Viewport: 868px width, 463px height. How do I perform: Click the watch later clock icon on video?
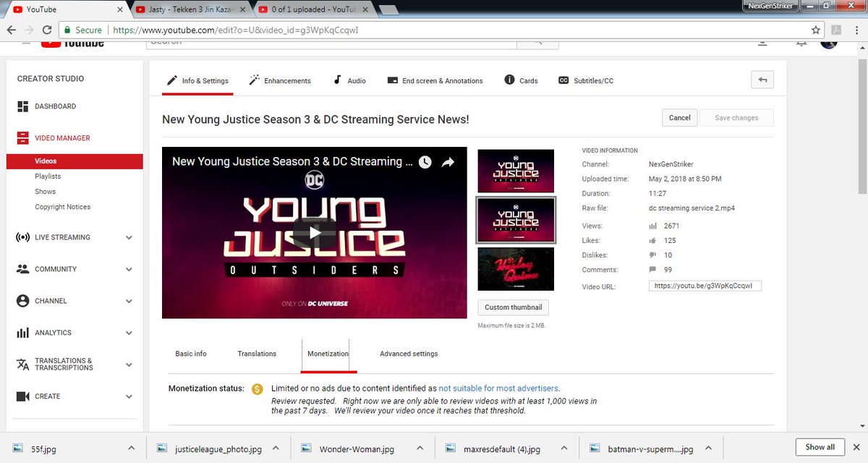(x=425, y=162)
